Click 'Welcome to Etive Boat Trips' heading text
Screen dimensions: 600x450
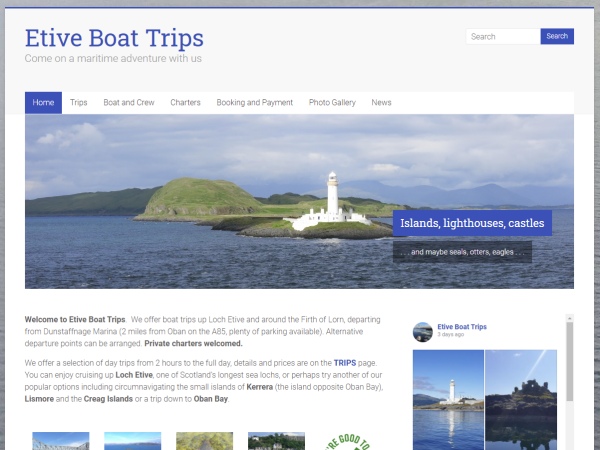(75, 320)
